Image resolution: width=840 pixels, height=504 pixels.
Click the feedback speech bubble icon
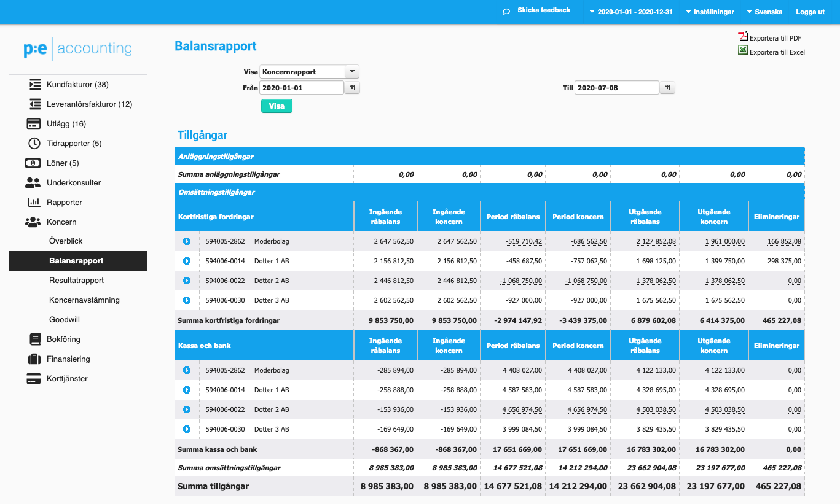click(506, 11)
